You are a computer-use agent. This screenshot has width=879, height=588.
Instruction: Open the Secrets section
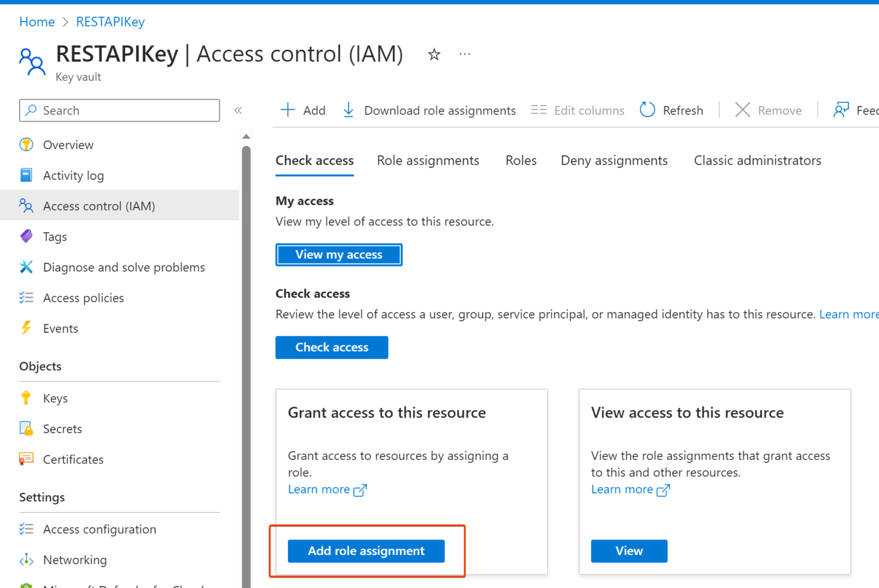[62, 428]
